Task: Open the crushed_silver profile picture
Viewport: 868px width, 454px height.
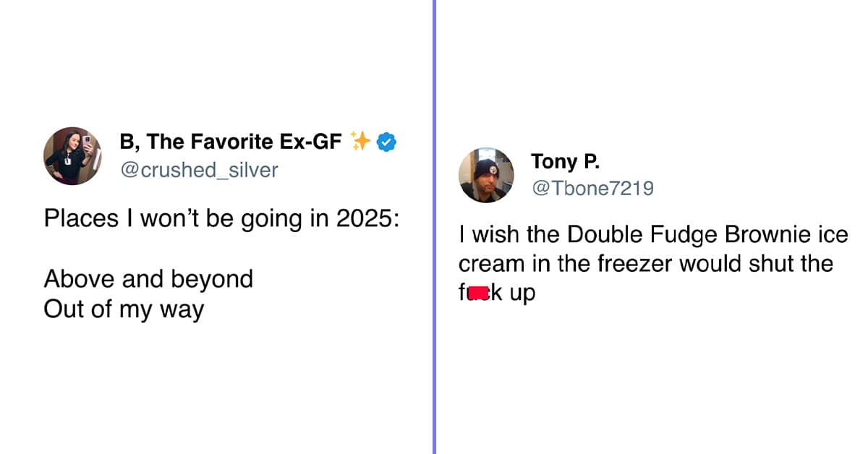Action: (72, 156)
